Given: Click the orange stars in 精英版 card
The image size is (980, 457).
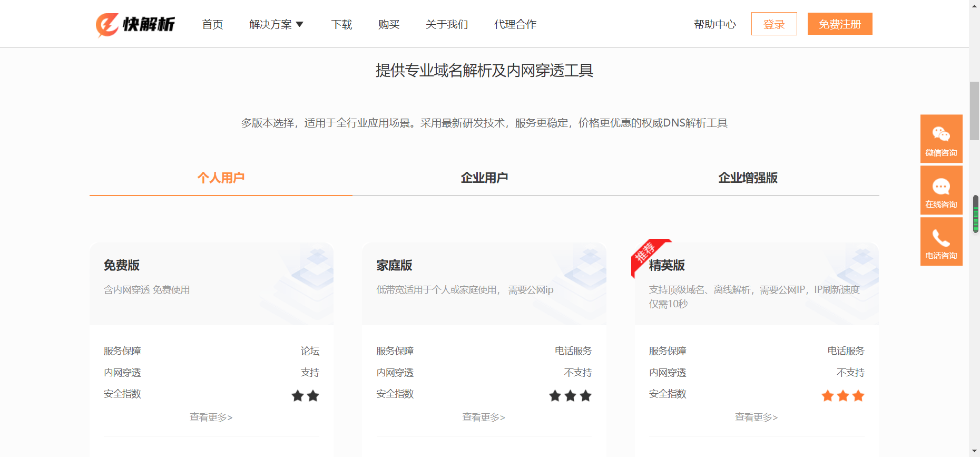Looking at the screenshot, I should click(843, 396).
